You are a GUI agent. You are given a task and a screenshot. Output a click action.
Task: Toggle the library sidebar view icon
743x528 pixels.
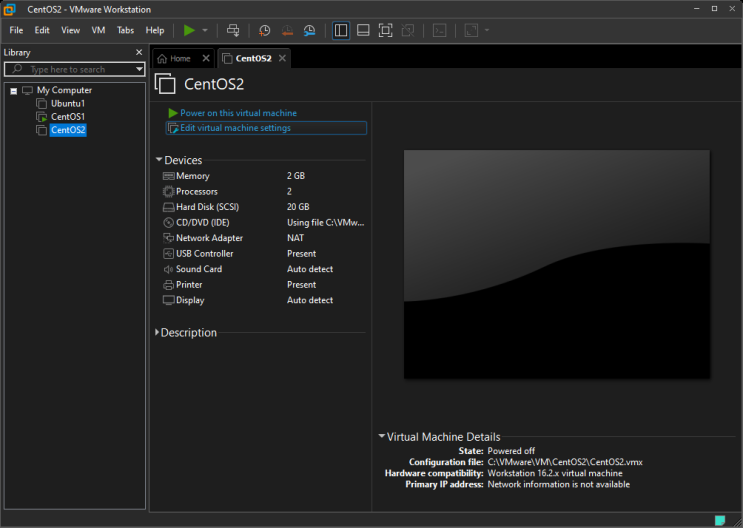pyautogui.click(x=341, y=30)
